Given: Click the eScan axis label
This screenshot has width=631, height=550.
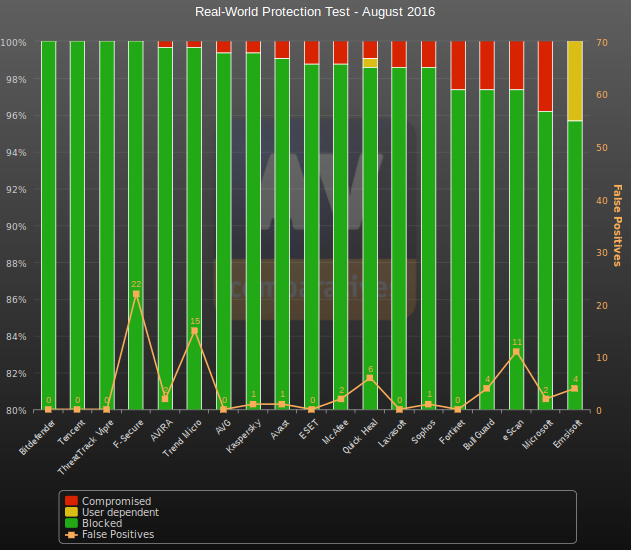Looking at the screenshot, I should tap(513, 430).
